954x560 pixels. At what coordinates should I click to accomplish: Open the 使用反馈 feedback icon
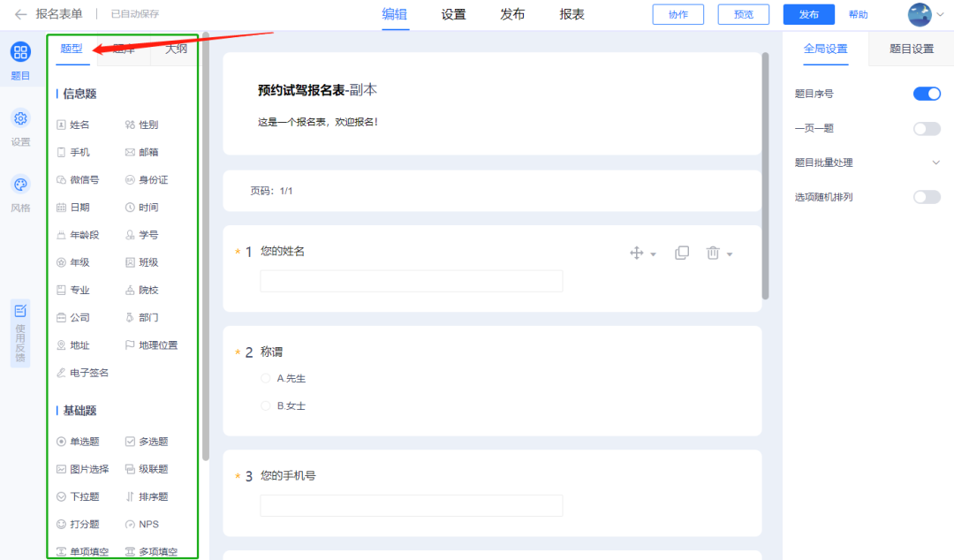(20, 311)
